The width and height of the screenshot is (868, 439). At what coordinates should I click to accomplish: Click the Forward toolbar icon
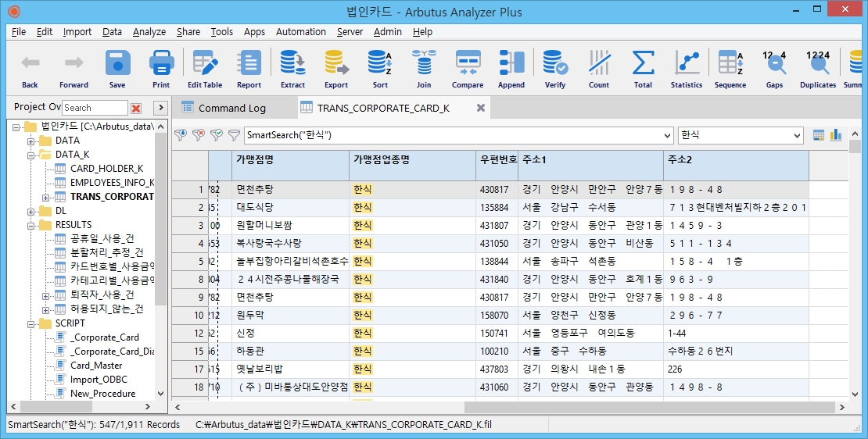click(x=74, y=63)
